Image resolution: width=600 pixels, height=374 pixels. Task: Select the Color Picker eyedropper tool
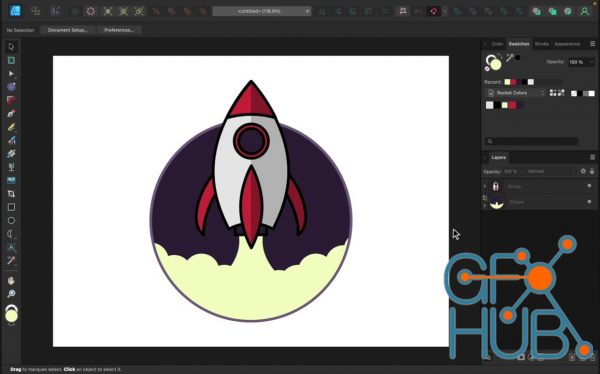point(11,261)
